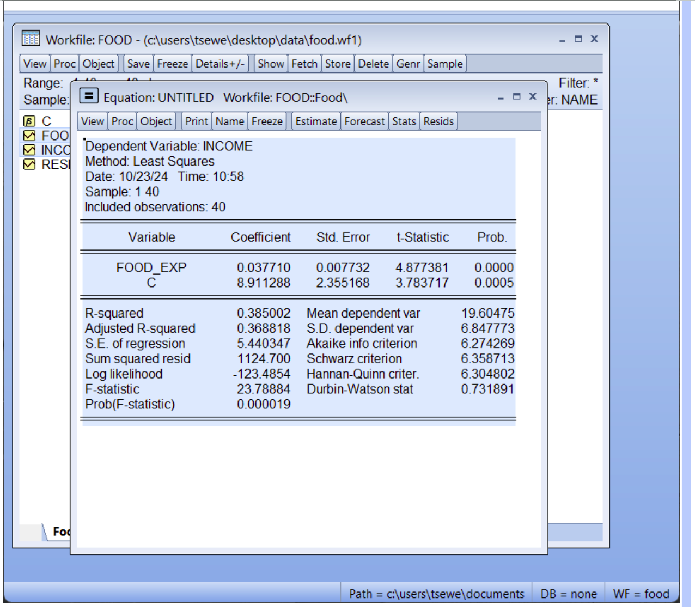
Task: Click Stats in the equation toolbar
Action: (x=404, y=121)
